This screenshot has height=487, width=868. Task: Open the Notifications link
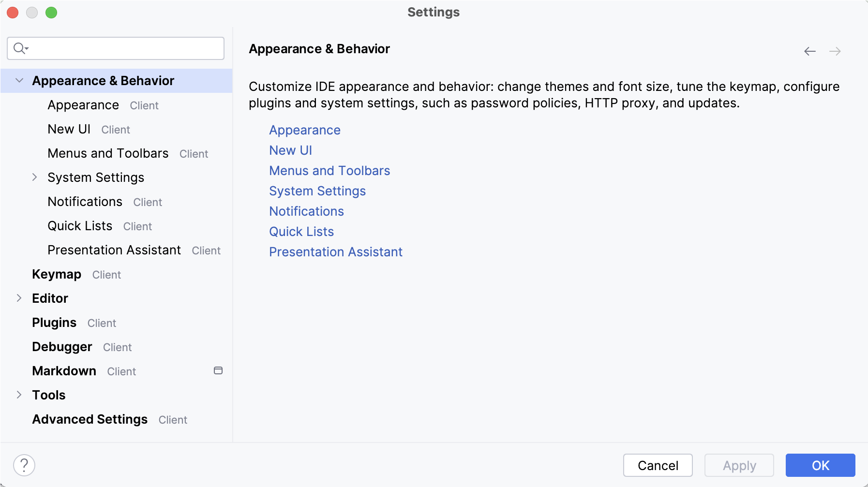[x=306, y=211]
